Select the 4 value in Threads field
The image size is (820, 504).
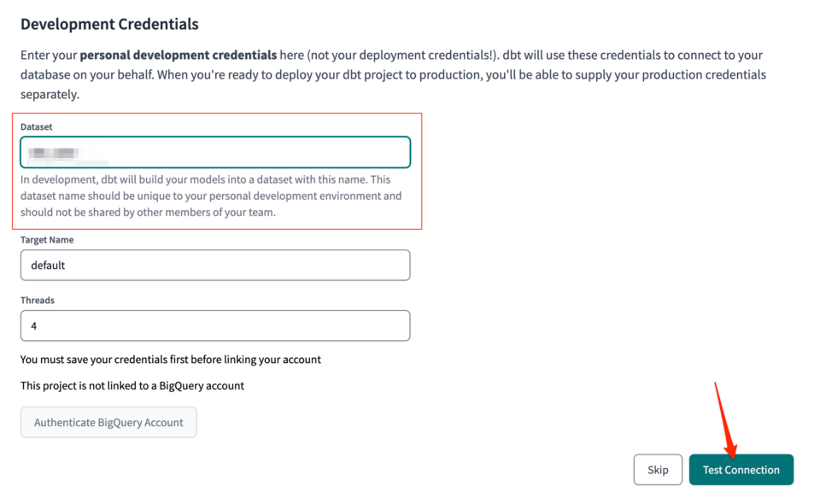32,325
